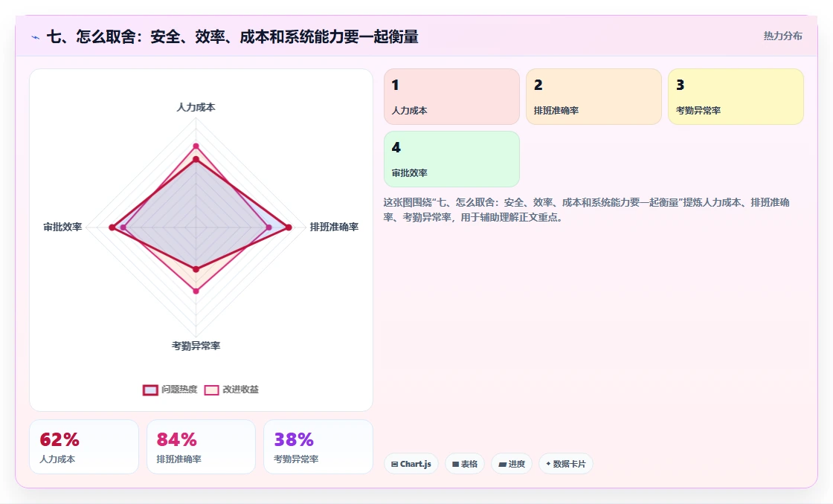
Task: Click the 表格 tag
Action: pyautogui.click(x=465, y=464)
